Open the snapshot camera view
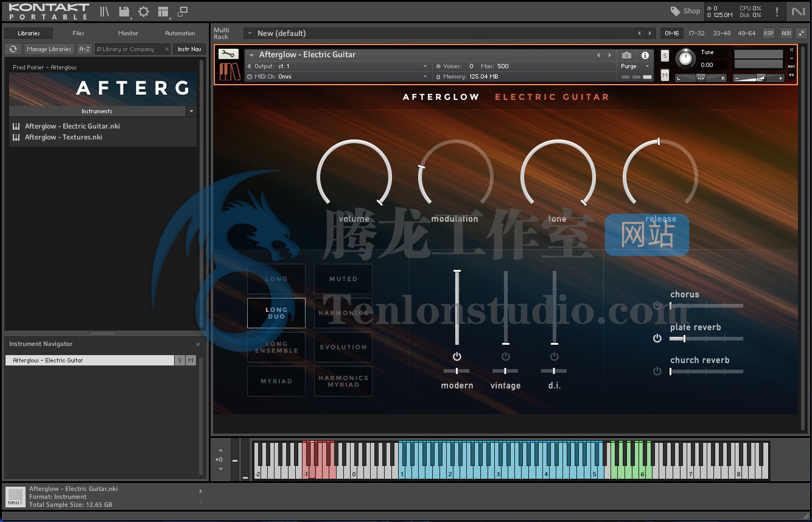 pos(626,55)
